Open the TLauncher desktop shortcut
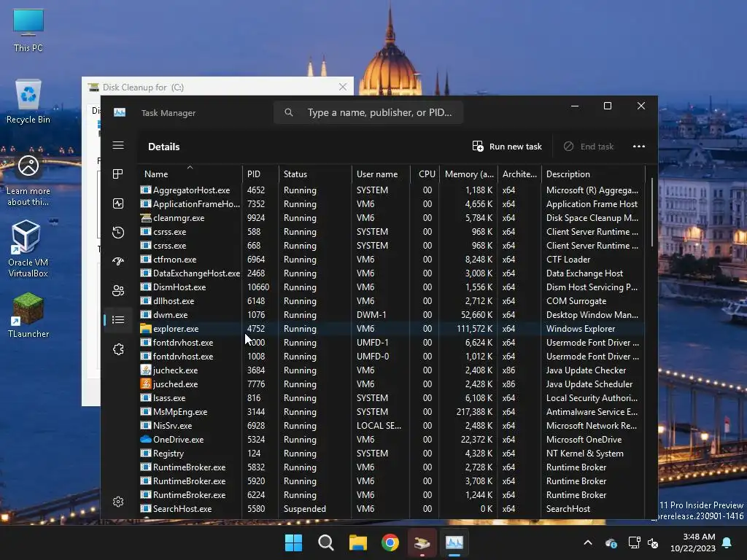 28,315
